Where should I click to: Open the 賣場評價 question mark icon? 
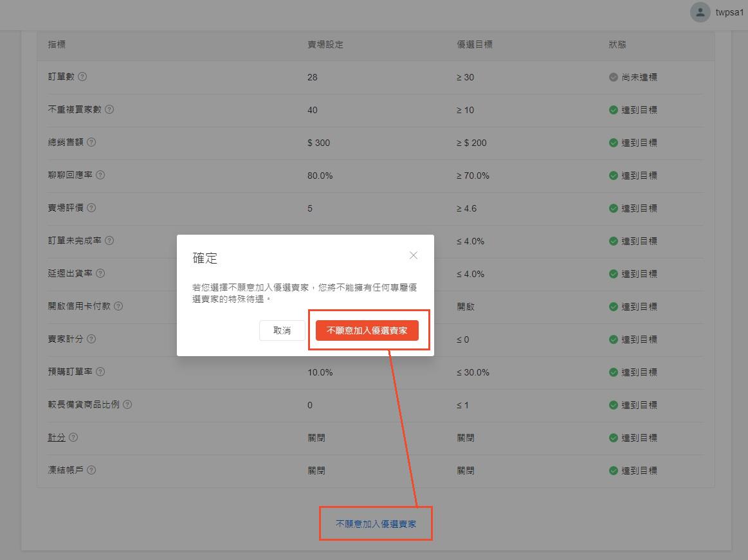click(91, 208)
